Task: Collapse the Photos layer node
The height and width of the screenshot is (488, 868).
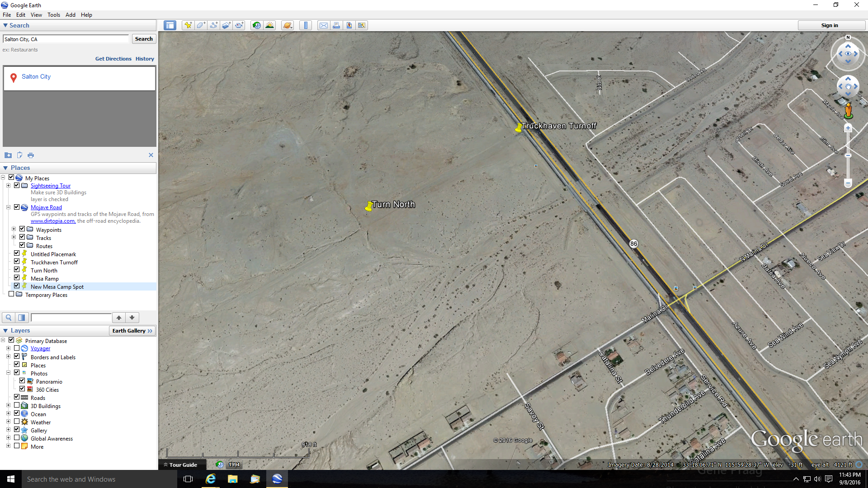Action: pyautogui.click(x=8, y=372)
